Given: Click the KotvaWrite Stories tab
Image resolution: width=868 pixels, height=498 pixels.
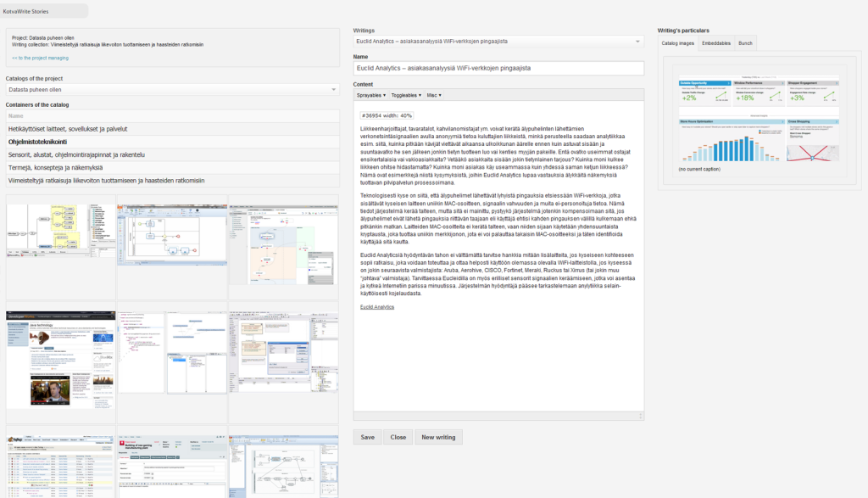Looking at the screenshot, I should pos(43,11).
